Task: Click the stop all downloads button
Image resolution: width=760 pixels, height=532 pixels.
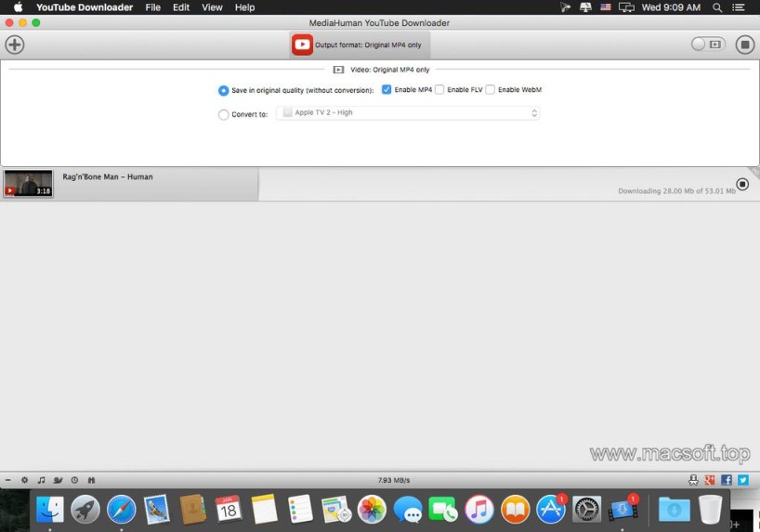Action: (x=744, y=45)
